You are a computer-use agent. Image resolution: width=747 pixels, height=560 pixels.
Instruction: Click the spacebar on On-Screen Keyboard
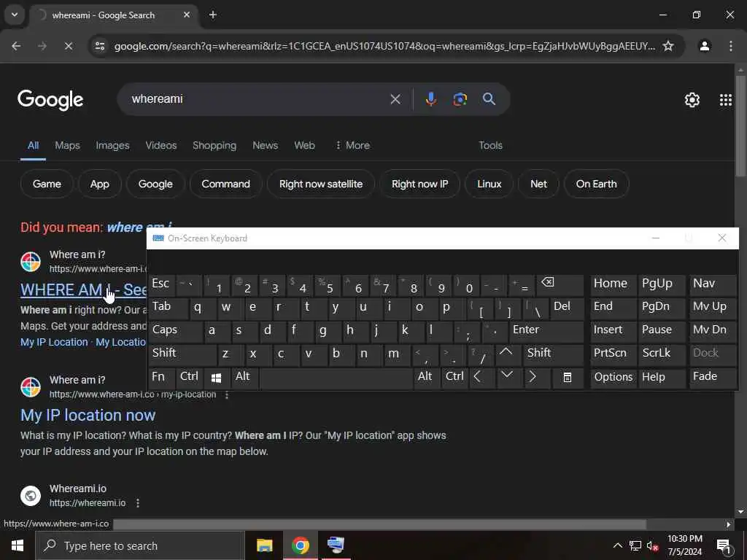tap(336, 378)
